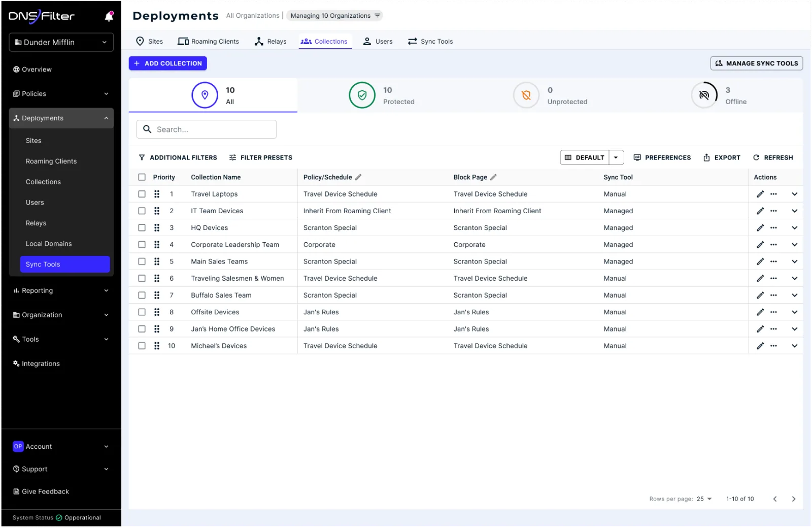This screenshot has height=528, width=812.
Task: Switch to the Relays tab
Action: (x=270, y=42)
